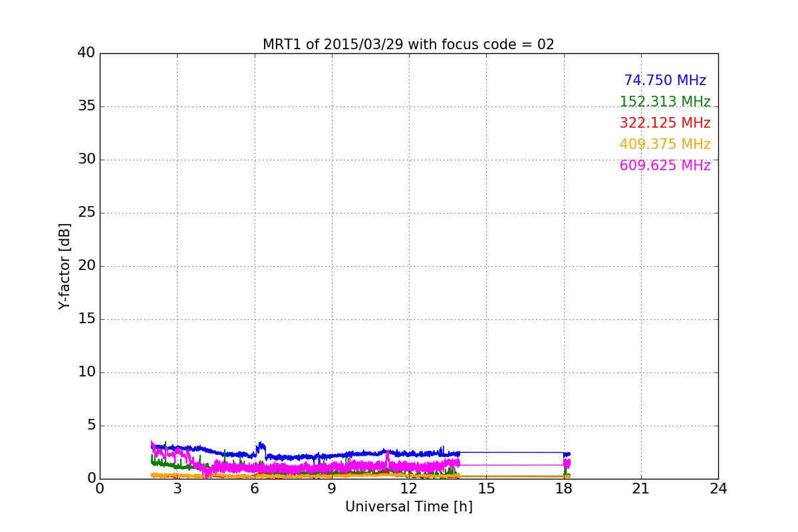Click the 'Universal Time [h]' axis label
798x532 pixels.
pyautogui.click(x=409, y=507)
